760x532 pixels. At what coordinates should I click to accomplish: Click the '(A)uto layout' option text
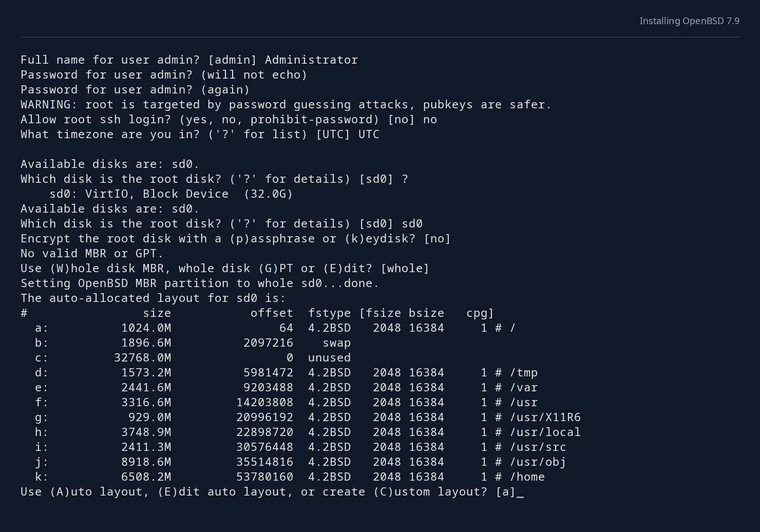pos(96,491)
